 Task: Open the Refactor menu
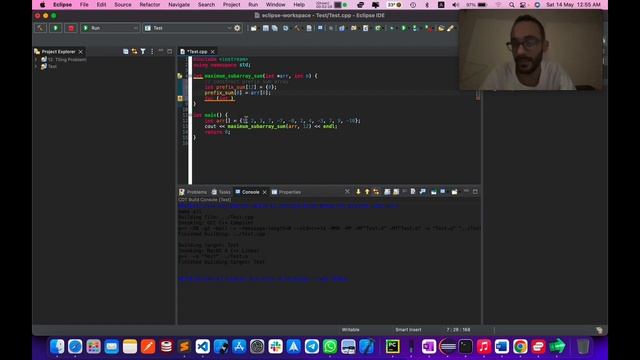coord(150,4)
